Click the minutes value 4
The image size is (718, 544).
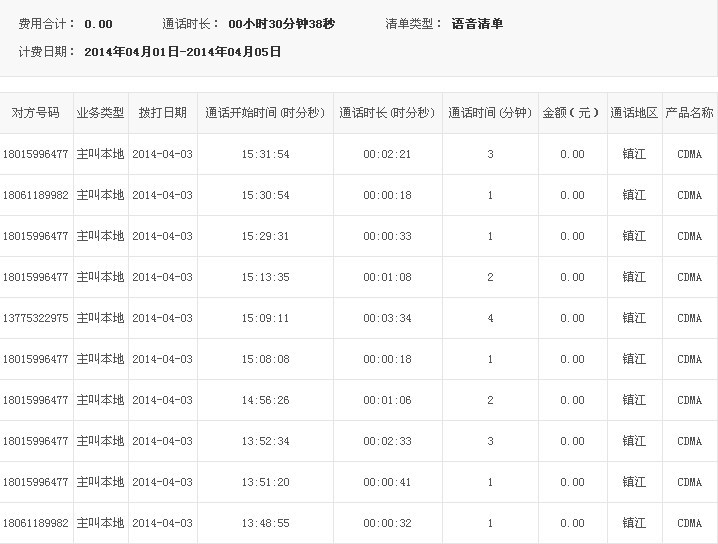490,318
